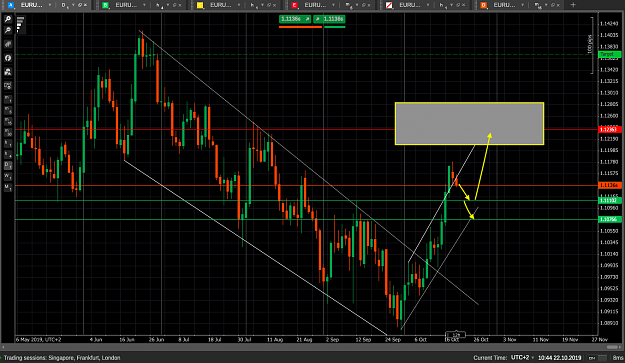Click the green Target price label

[609, 54]
